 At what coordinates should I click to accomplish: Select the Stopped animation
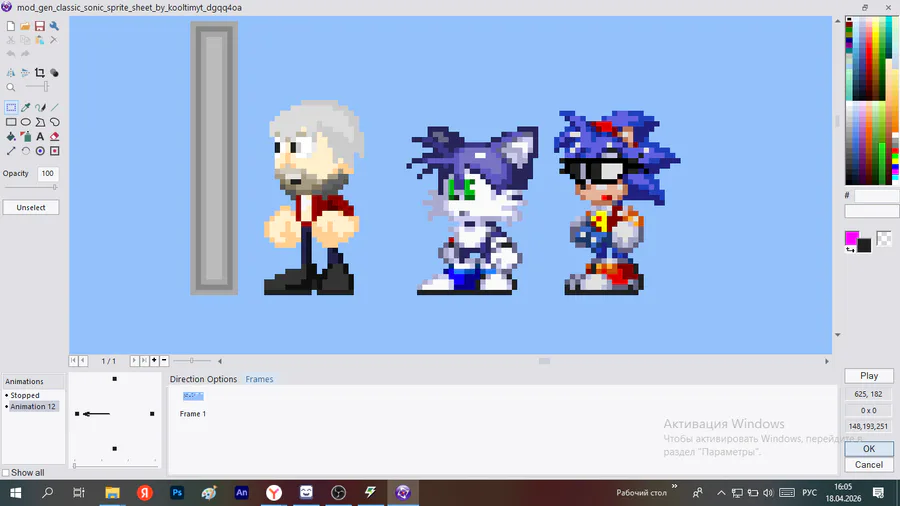[25, 395]
